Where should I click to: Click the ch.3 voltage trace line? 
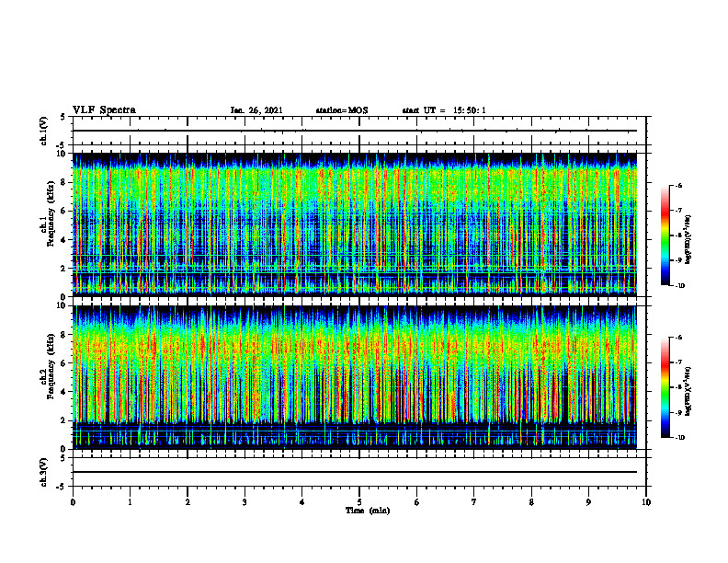point(355,472)
